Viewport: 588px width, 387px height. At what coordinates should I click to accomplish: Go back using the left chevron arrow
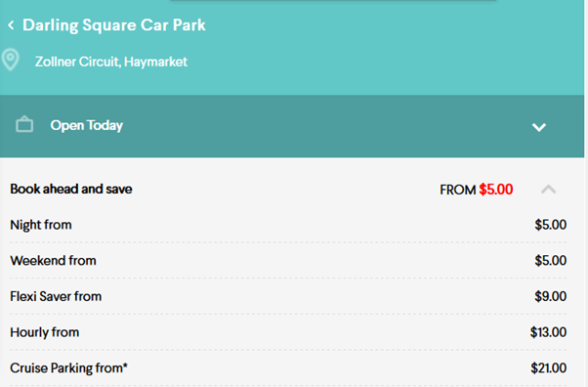click(x=12, y=25)
